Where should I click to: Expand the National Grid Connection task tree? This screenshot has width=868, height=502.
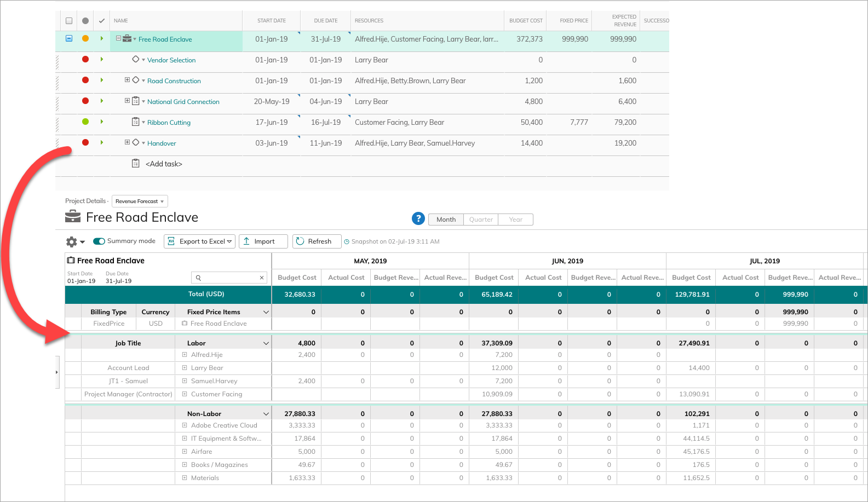127,101
